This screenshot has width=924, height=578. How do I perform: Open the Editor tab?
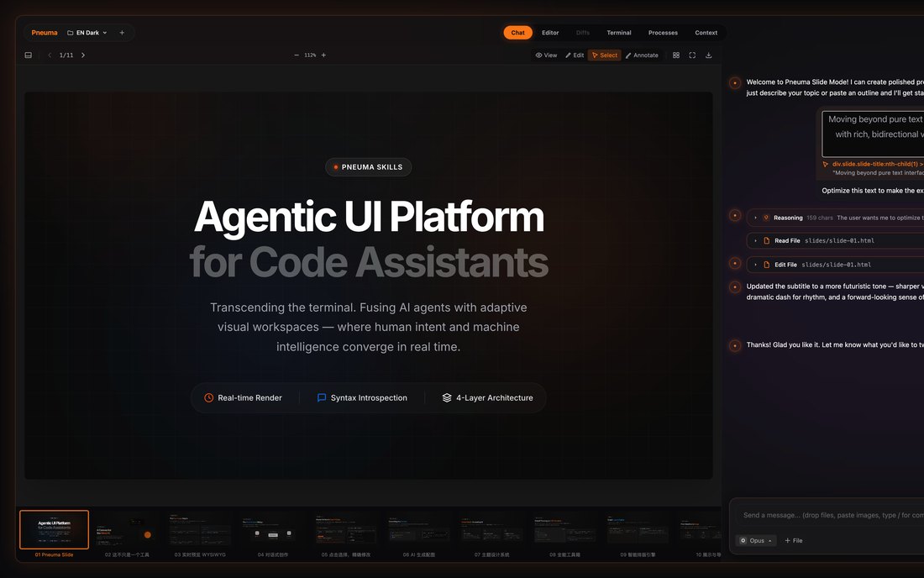click(550, 33)
